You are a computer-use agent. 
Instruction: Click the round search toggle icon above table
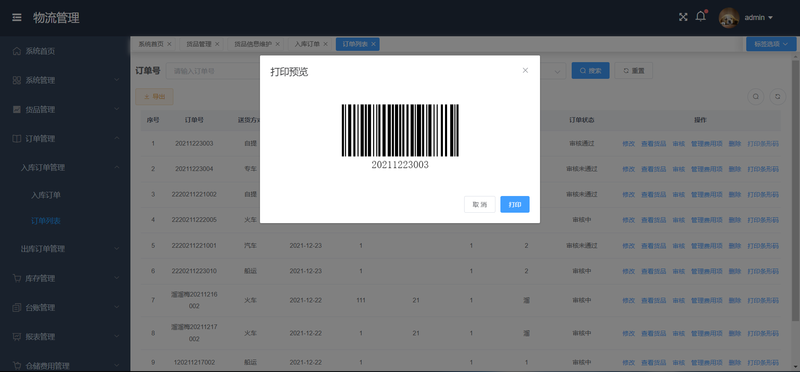[756, 96]
